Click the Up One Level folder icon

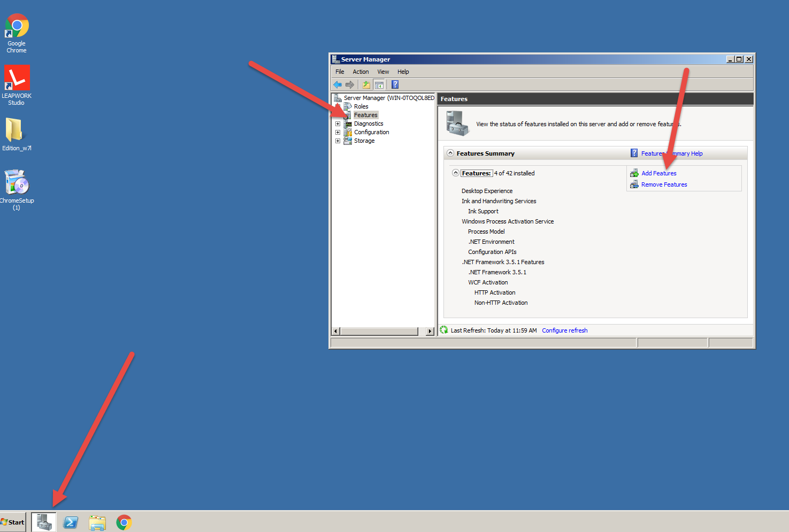tap(366, 84)
